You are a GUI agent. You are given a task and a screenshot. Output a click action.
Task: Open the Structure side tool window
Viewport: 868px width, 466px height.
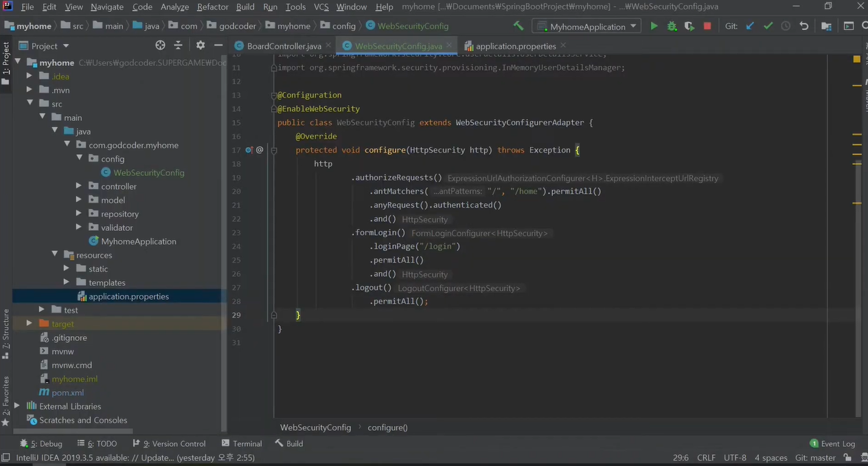[x=5, y=334]
